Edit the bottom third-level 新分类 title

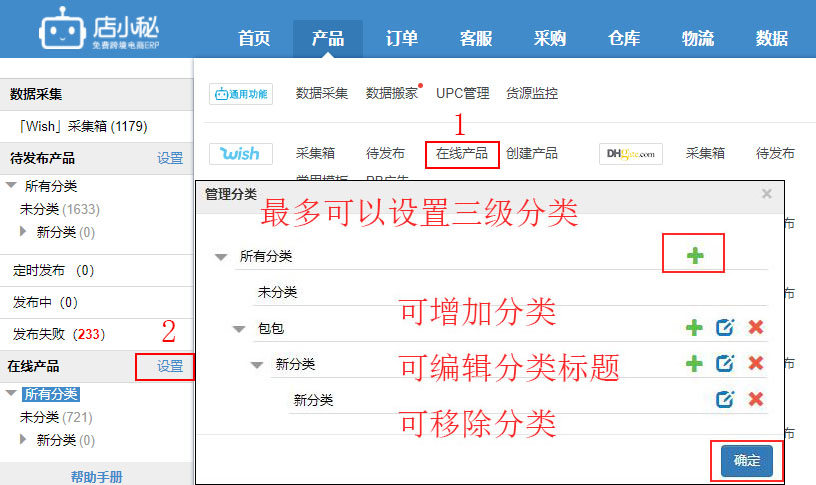(x=725, y=399)
